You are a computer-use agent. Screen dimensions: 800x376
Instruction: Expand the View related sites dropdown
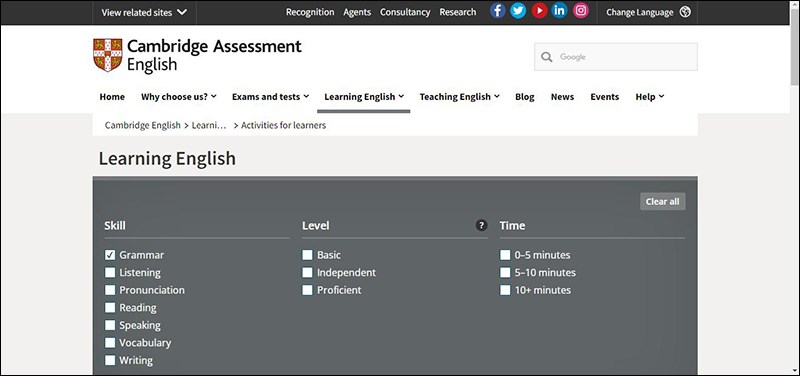[144, 13]
